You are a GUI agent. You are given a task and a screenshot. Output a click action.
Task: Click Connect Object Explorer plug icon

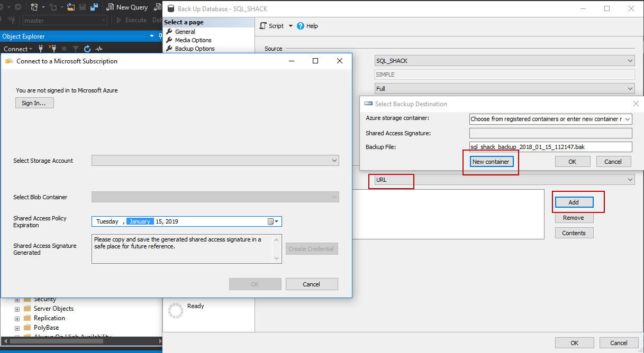tap(40, 49)
